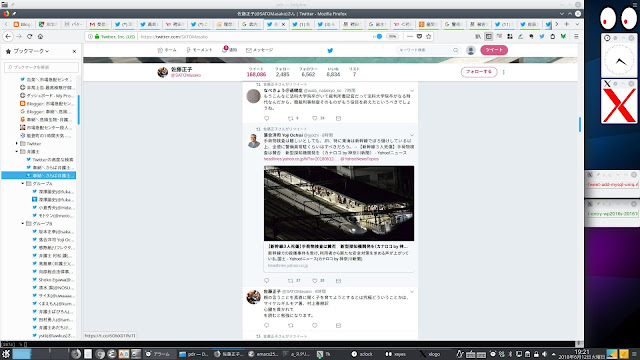Open dropdown arrow on 落合洋司 tweet
The image size is (640, 360).
pos(412,135)
